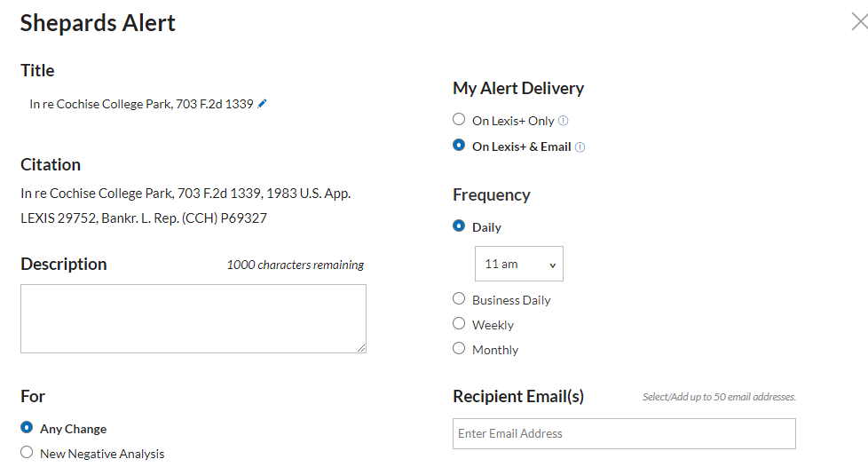
Task: Choose On Lexis+ & Email delivery
Action: (459, 146)
